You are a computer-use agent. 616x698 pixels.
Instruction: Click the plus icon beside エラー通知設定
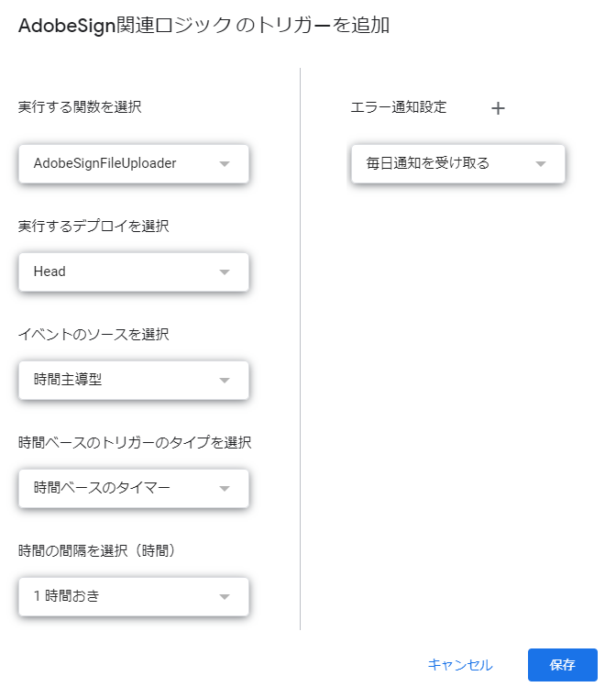498,108
